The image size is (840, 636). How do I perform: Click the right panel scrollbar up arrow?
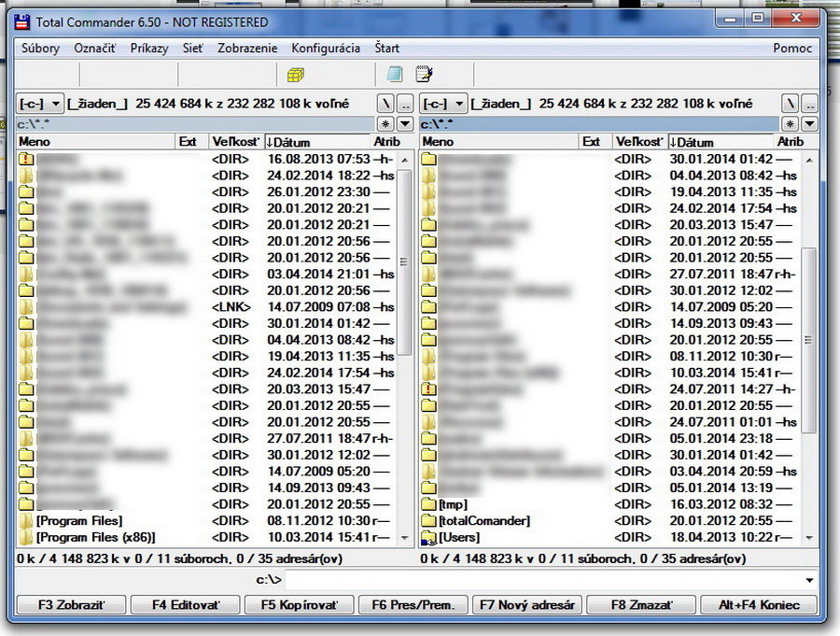809,160
